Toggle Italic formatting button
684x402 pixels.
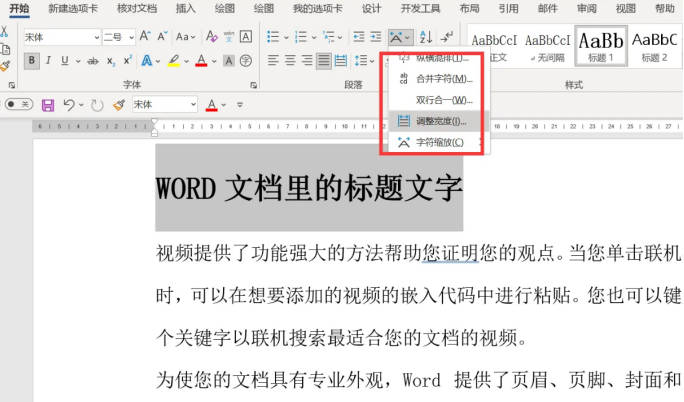48,61
